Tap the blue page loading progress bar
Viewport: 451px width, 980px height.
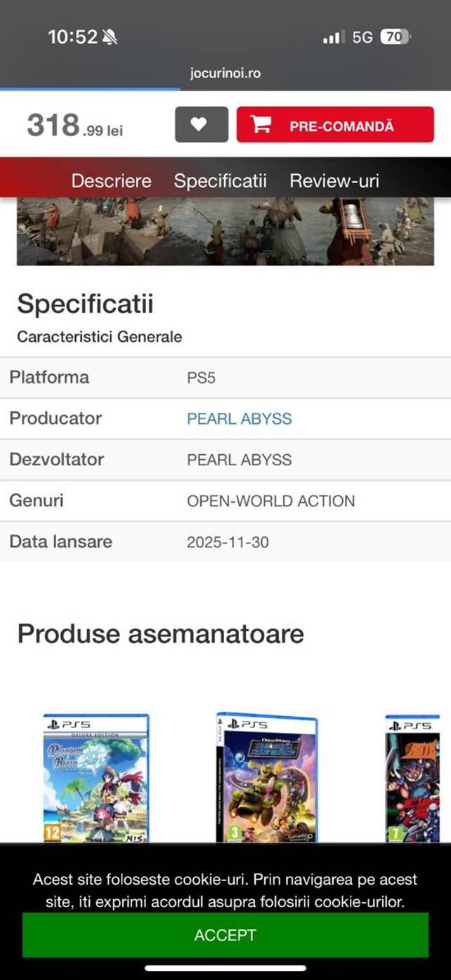pos(90,89)
